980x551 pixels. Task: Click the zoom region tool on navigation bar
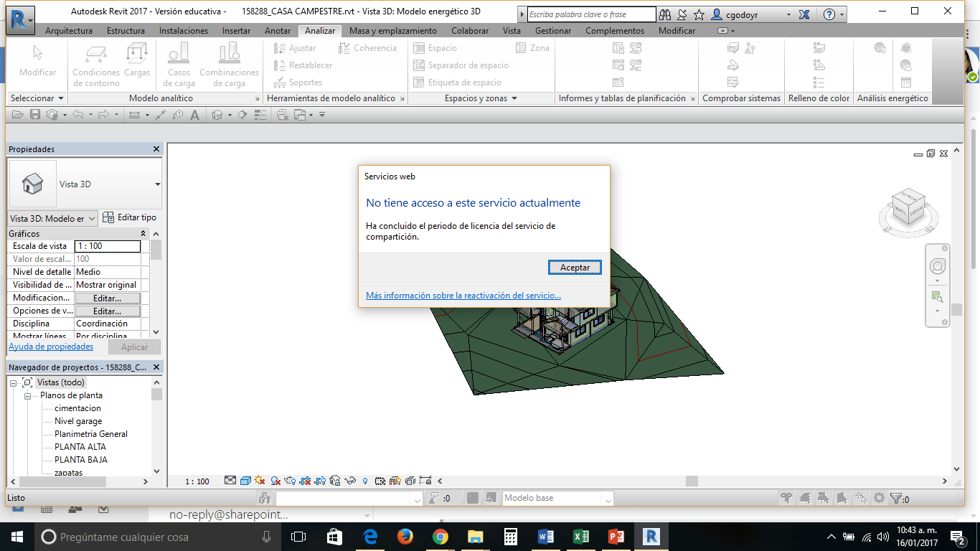click(x=936, y=296)
